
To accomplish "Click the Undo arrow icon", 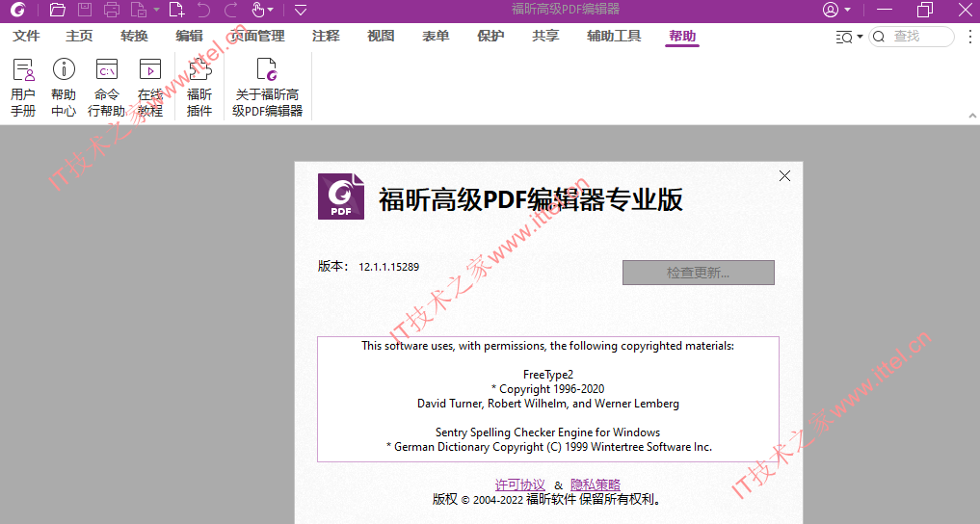I will pyautogui.click(x=203, y=10).
